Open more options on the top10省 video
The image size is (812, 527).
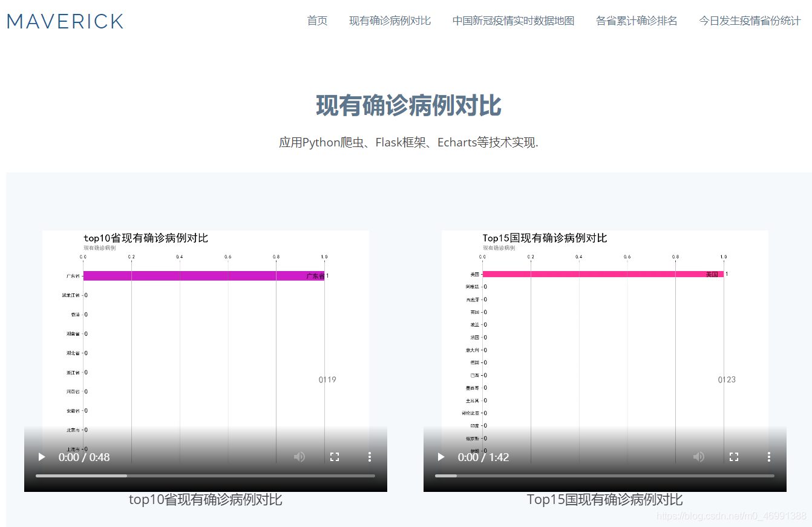point(370,457)
